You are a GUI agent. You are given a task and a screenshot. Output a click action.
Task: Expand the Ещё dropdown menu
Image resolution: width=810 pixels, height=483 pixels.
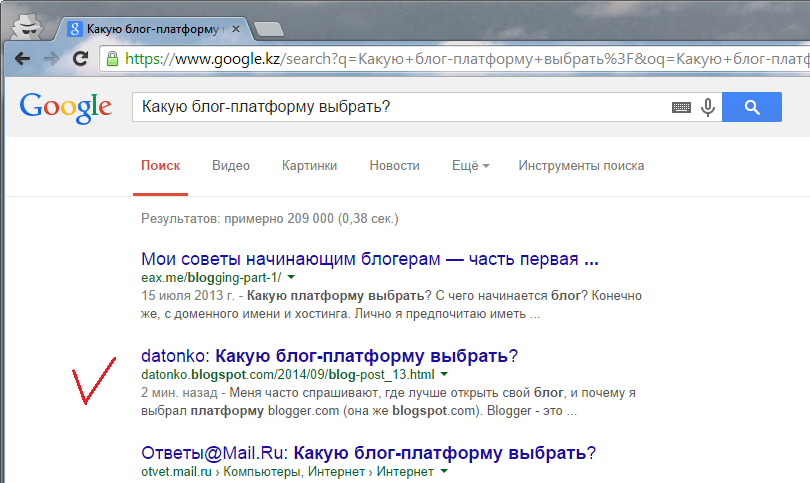tap(471, 166)
